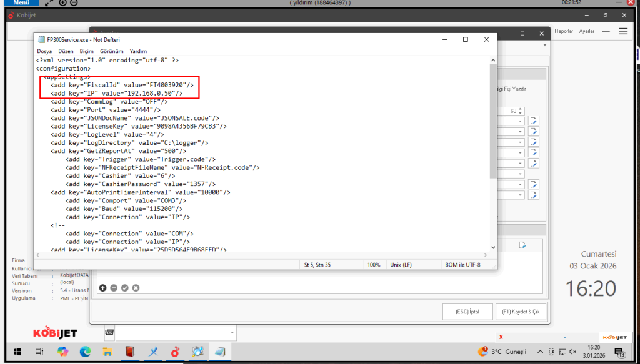Show hidden system tray icons chevron
Image resolution: width=640 pixels, height=364 pixels.
click(x=542, y=352)
